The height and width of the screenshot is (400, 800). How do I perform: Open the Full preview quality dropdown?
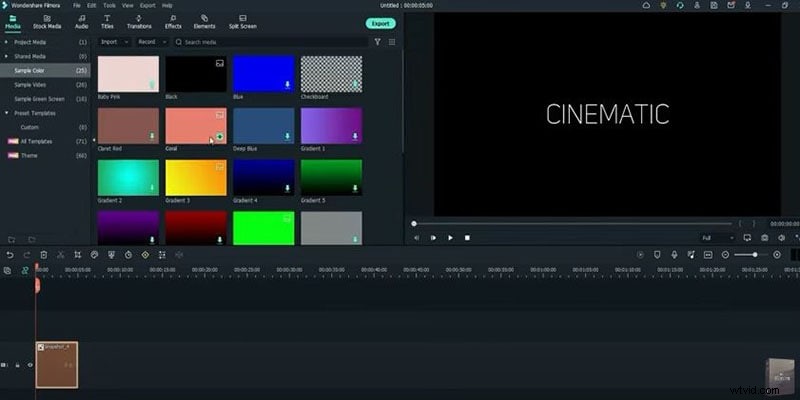pos(718,238)
